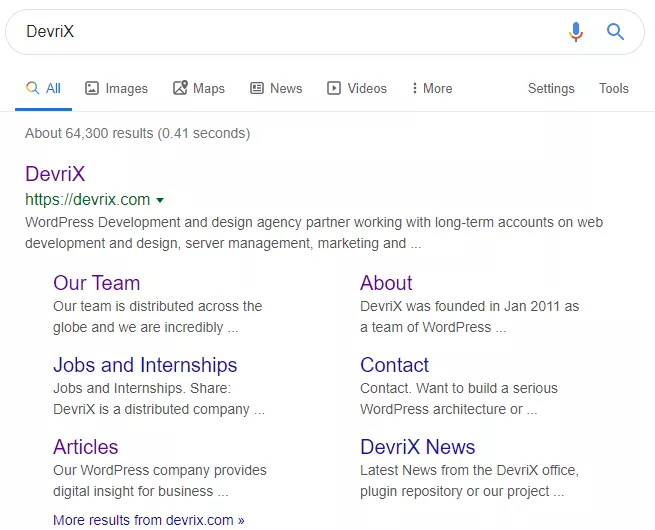Open the Our Team sitelink
The width and height of the screenshot is (655, 530).
coord(96,283)
